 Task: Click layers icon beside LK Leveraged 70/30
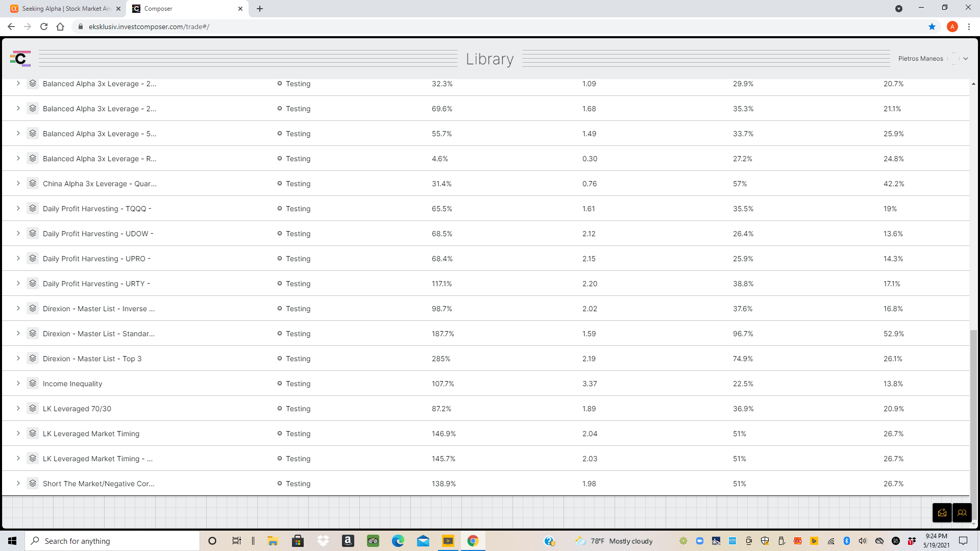(x=33, y=408)
